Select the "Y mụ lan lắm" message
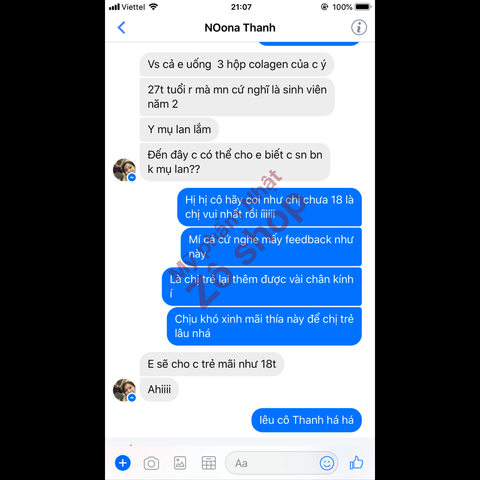 coord(179,129)
